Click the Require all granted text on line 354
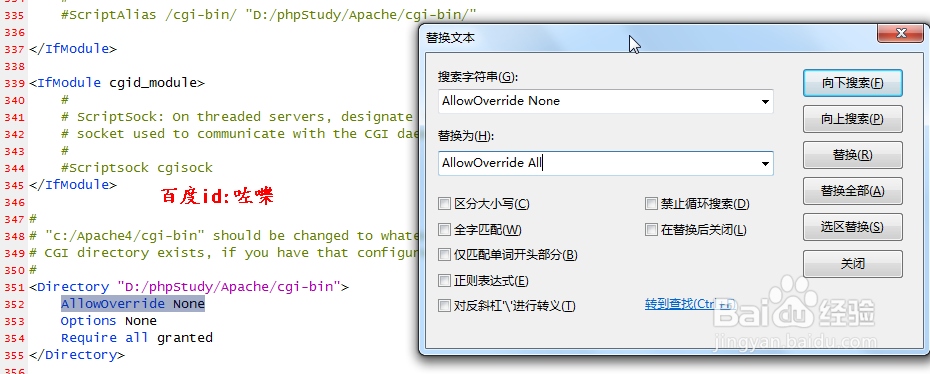 click(x=136, y=338)
